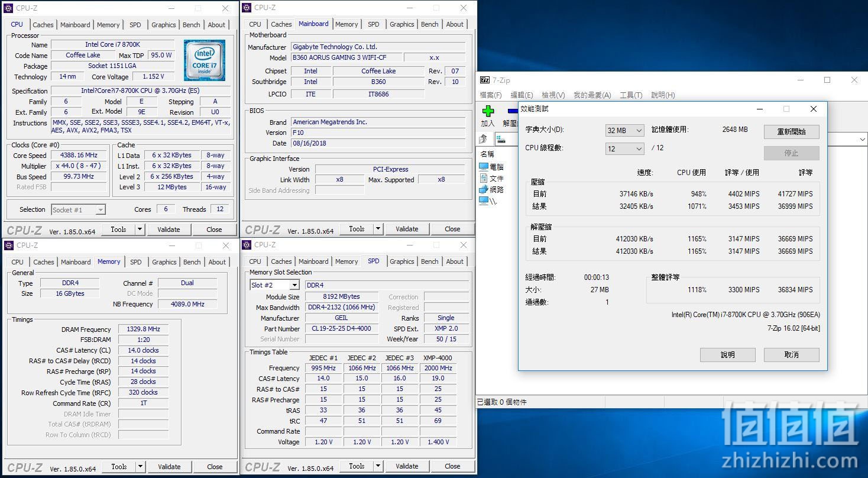Open Graphics tab in the CPU-Z Mainboard window
868x478 pixels.
tap(402, 24)
